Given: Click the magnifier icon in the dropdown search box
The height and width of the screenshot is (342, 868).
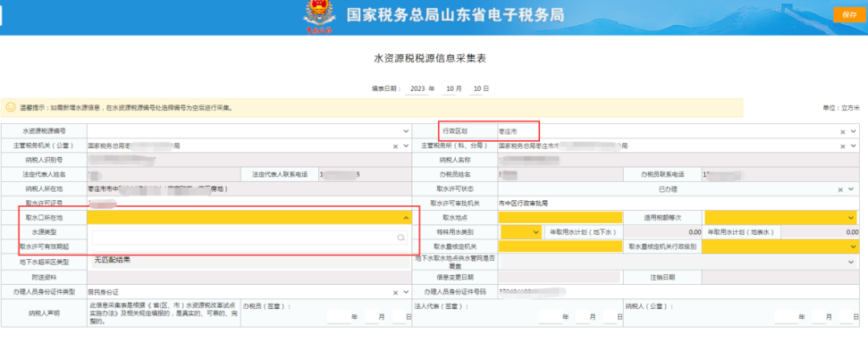Looking at the screenshot, I should click(x=401, y=238).
